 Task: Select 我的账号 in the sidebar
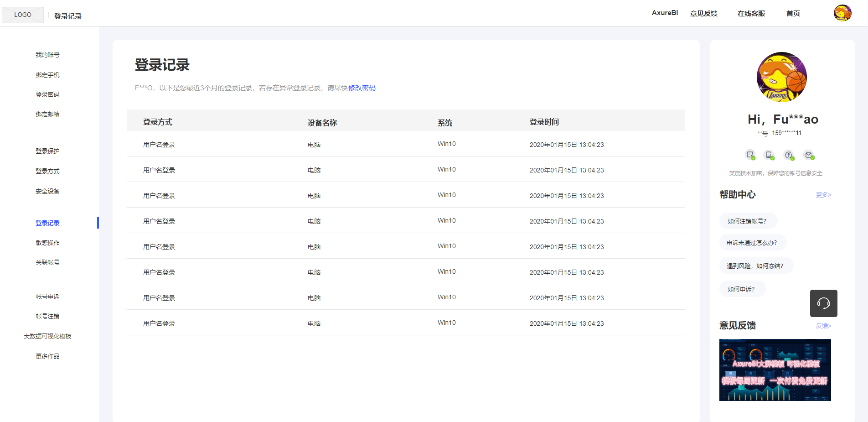(47, 55)
